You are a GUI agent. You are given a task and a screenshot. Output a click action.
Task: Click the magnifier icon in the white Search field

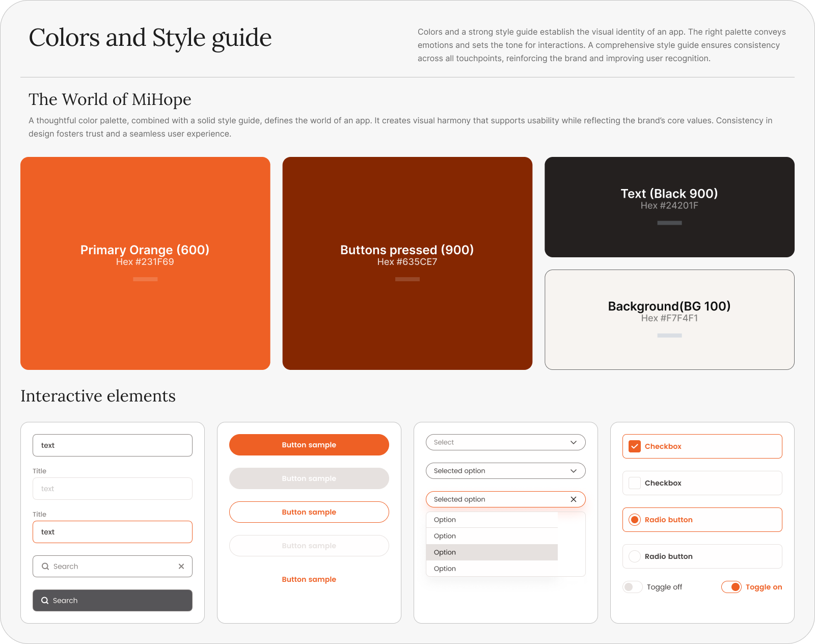[x=45, y=567]
